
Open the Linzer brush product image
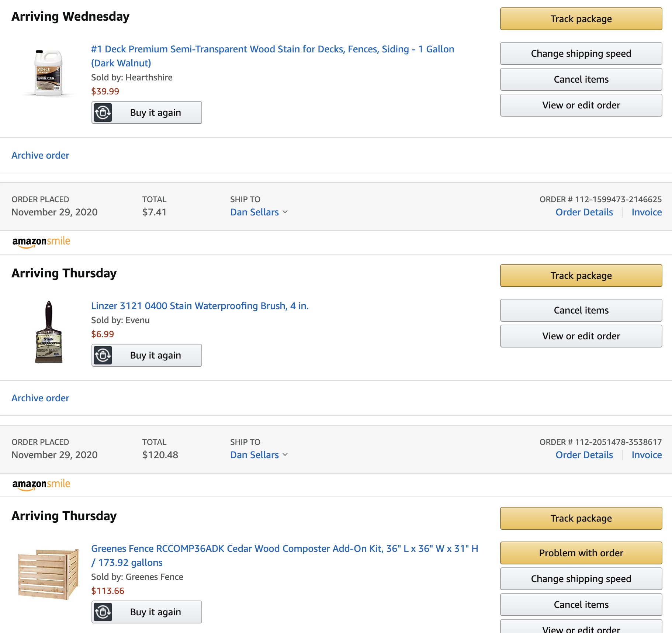coord(49,332)
